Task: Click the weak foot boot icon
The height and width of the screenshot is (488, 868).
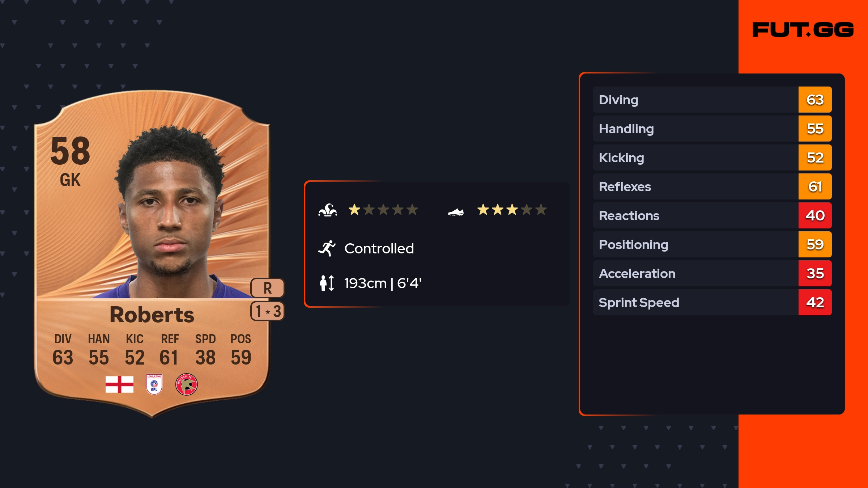Action: click(x=456, y=212)
